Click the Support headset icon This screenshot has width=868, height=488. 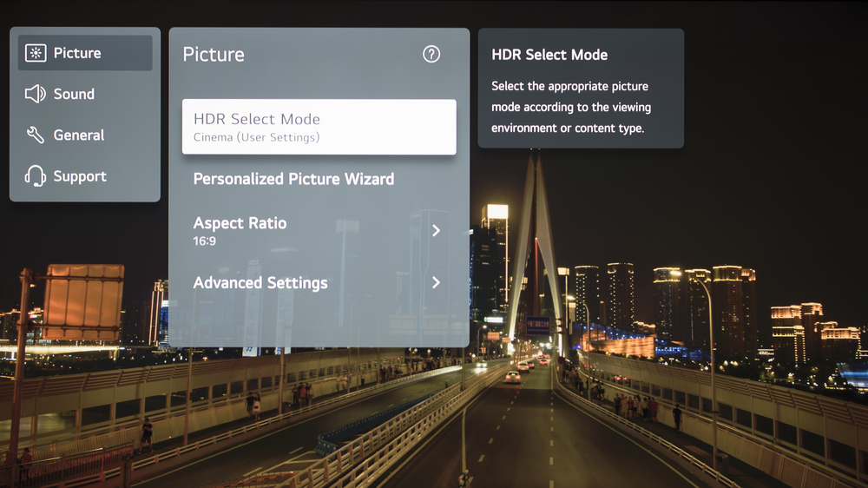[x=36, y=176]
